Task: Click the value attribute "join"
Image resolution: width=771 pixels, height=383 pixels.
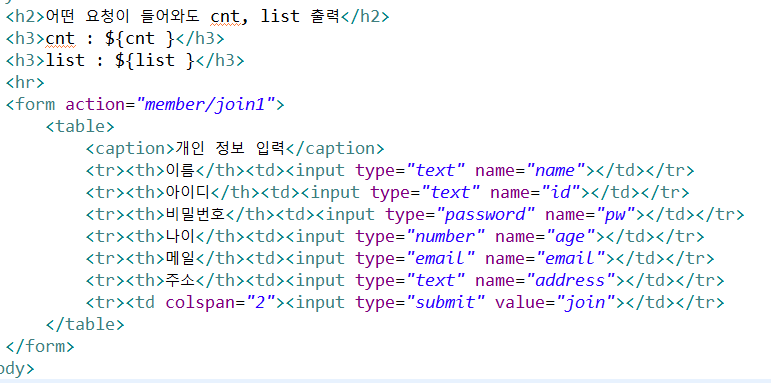Action: click(585, 302)
